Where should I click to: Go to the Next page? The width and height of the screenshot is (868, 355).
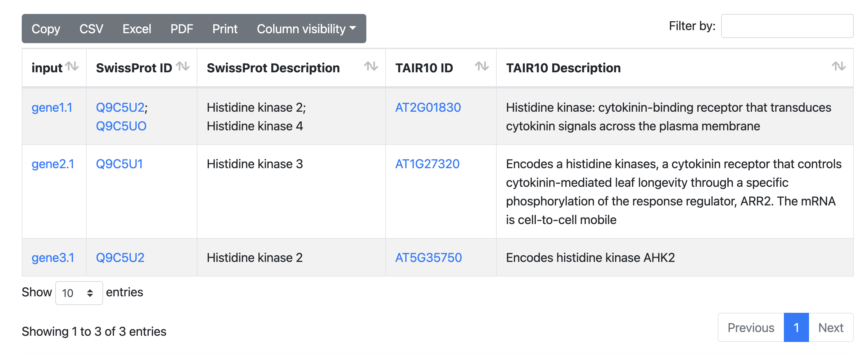[831, 327]
